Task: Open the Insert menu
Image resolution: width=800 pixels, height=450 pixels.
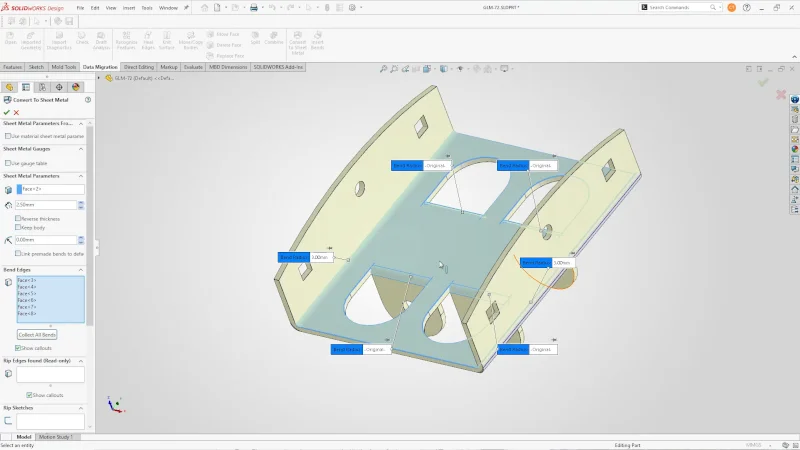Action: (129, 8)
